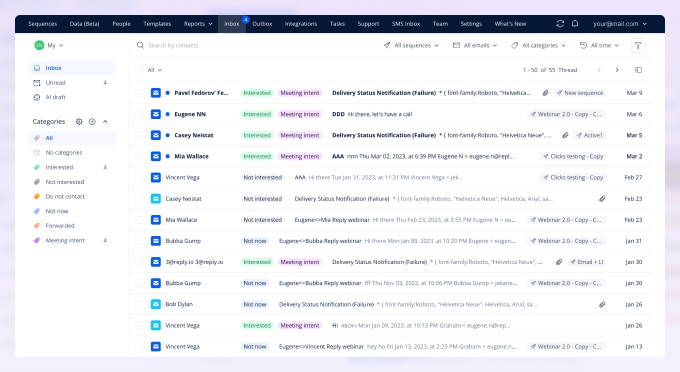Open the Tasks tab
This screenshot has width=680, height=372.
337,24
